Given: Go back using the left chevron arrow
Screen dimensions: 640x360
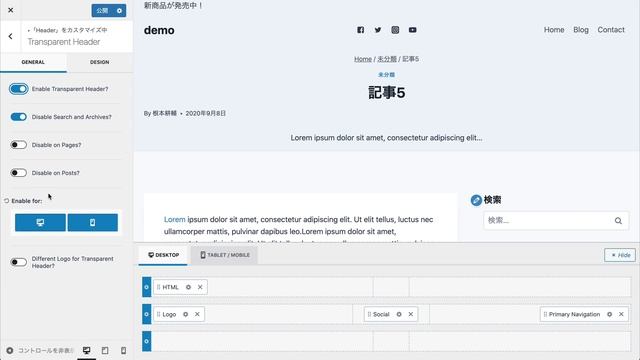Looking at the screenshot, I should coord(11,36).
